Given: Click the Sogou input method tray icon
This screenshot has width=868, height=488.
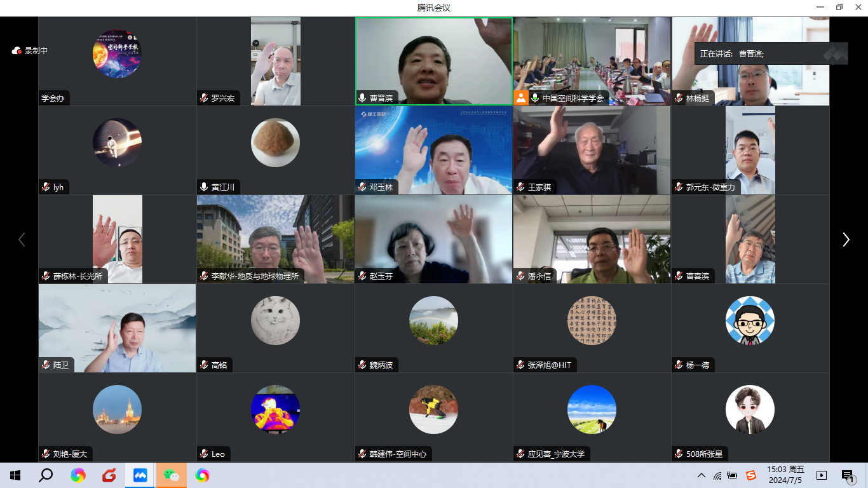Looking at the screenshot, I should pos(750,475).
